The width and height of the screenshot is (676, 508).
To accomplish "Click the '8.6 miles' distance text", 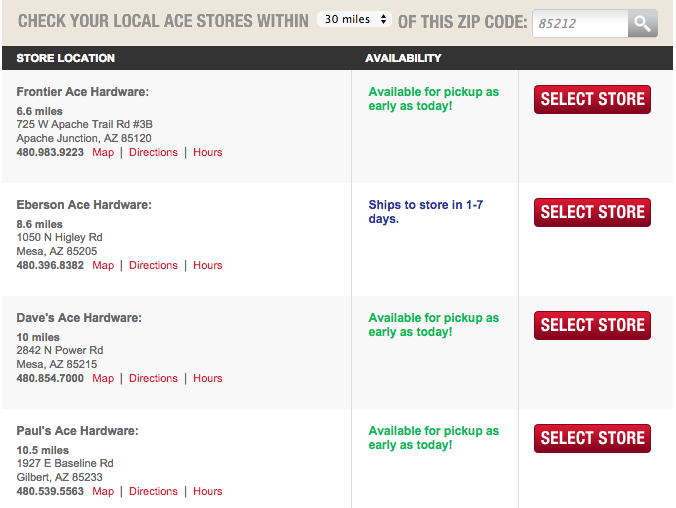I will click(x=40, y=224).
